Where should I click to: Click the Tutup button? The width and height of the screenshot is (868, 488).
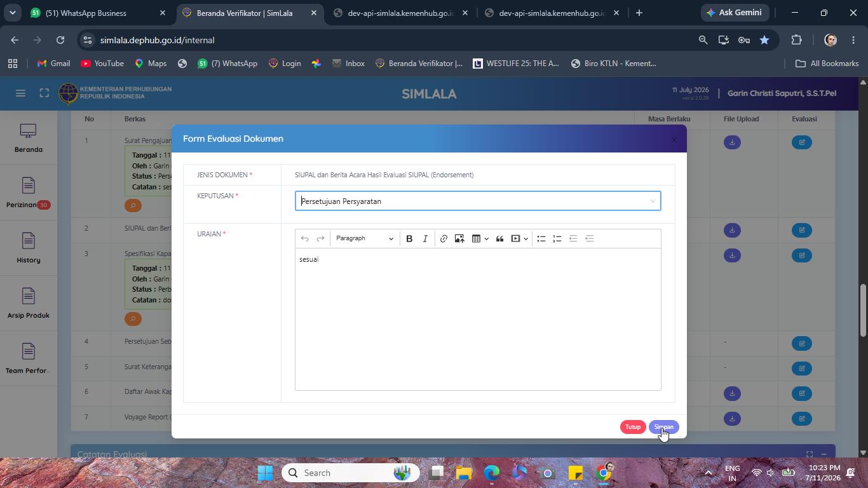(x=633, y=427)
